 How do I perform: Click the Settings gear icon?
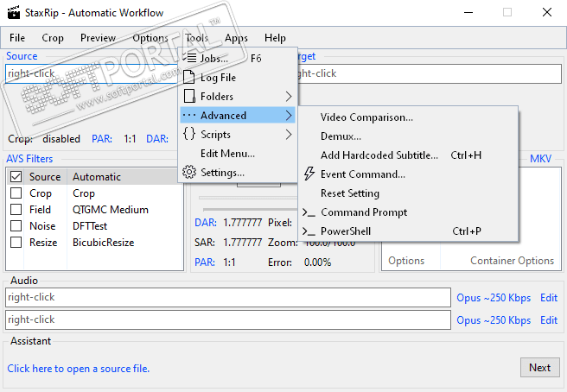click(189, 173)
